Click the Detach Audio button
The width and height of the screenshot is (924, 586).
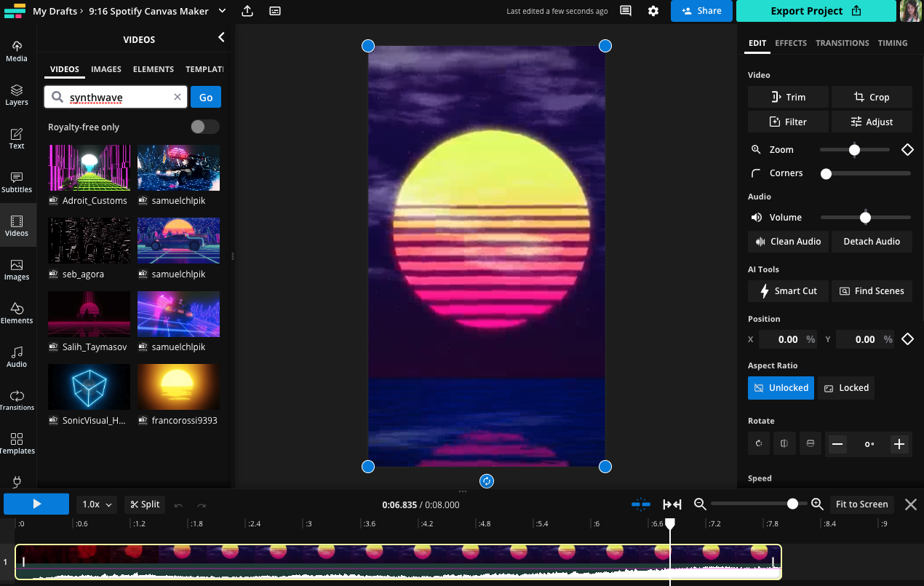pos(871,242)
